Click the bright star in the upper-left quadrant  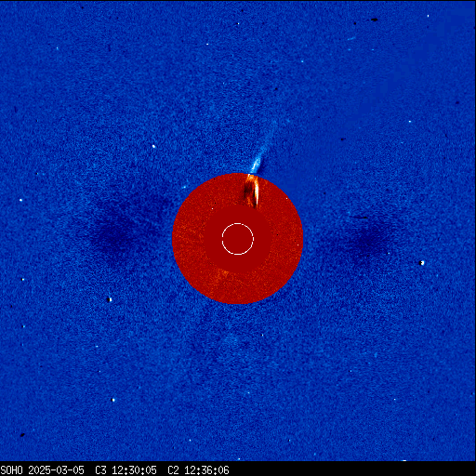tap(153, 146)
